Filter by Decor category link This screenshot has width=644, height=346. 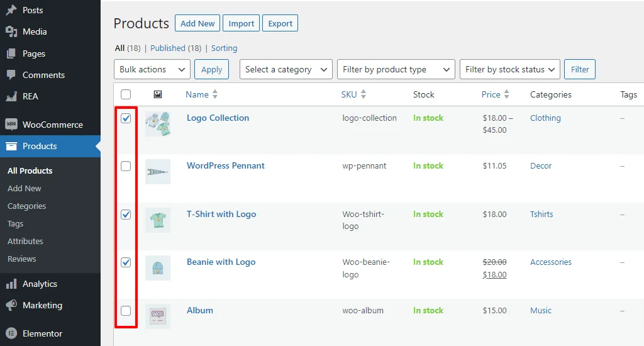pos(541,165)
